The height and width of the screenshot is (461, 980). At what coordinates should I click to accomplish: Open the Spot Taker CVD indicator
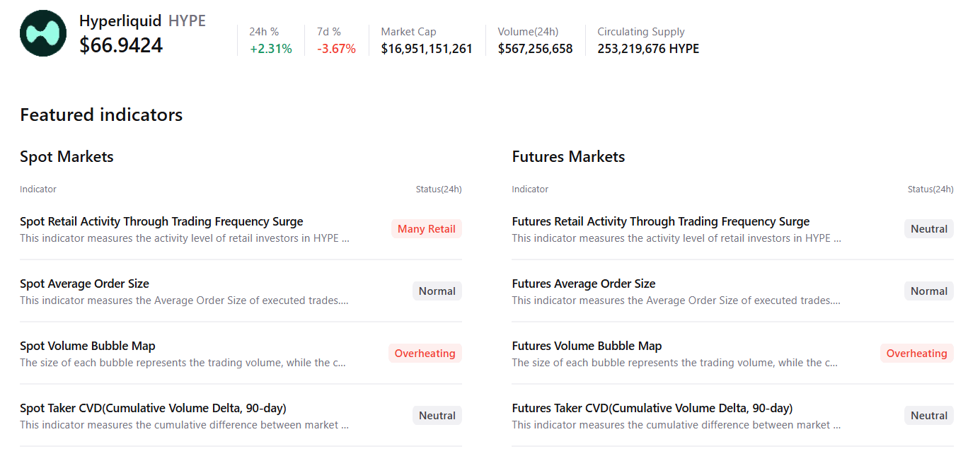click(x=153, y=408)
